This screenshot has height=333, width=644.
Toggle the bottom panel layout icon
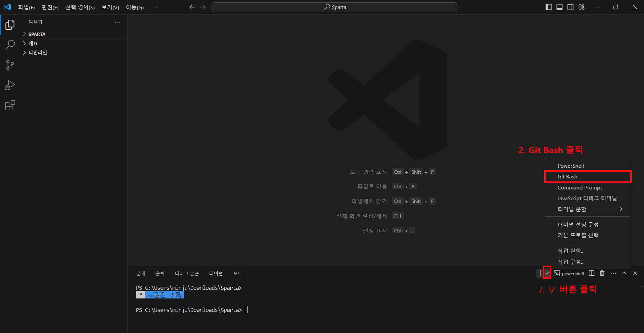[x=559, y=7]
